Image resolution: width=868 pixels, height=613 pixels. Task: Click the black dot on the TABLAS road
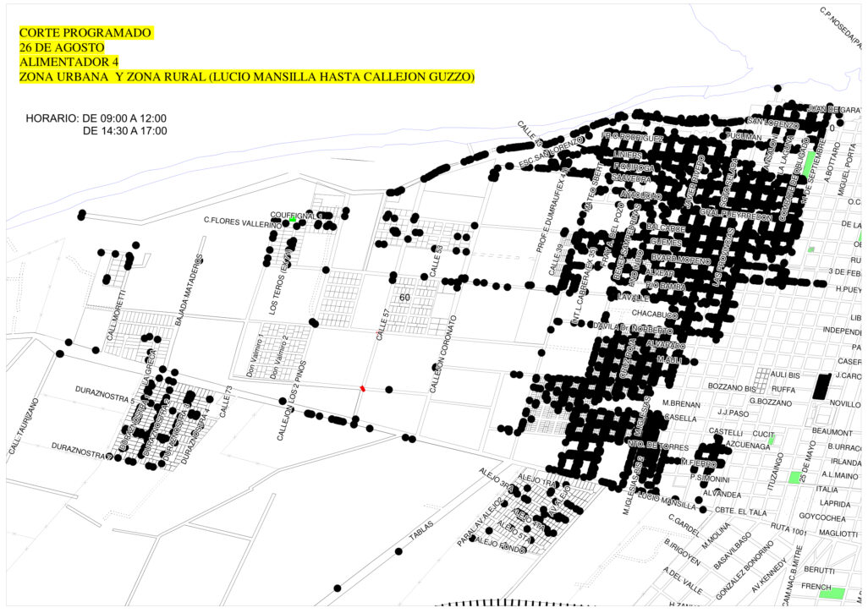click(398, 551)
